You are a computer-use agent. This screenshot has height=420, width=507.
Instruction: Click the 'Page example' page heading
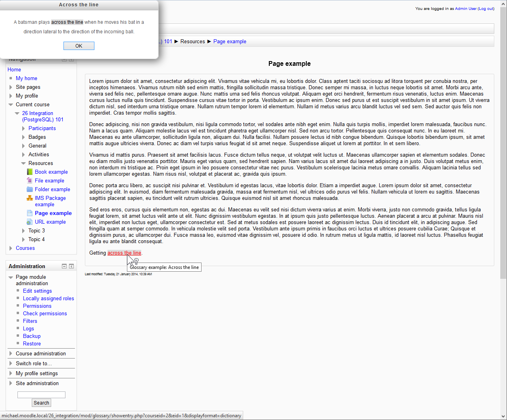click(x=290, y=63)
